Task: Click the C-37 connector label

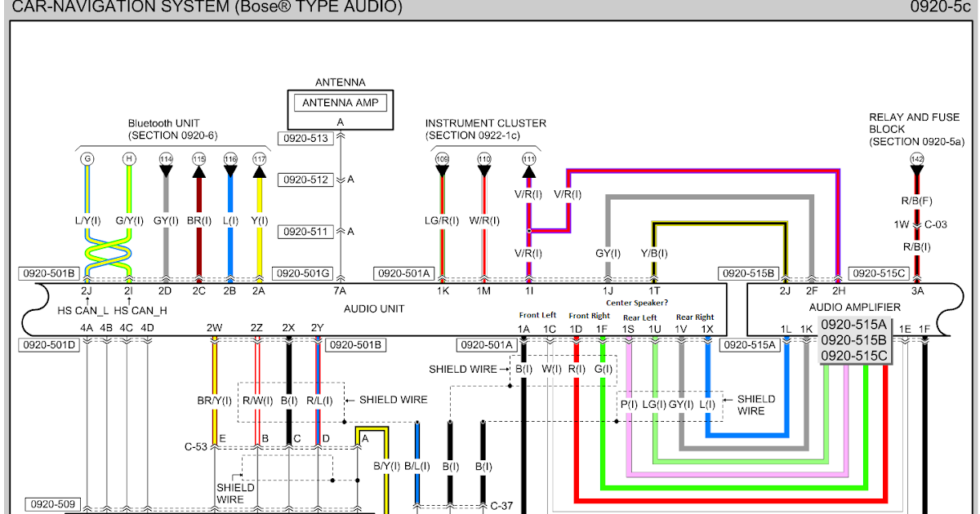Action: pos(501,505)
